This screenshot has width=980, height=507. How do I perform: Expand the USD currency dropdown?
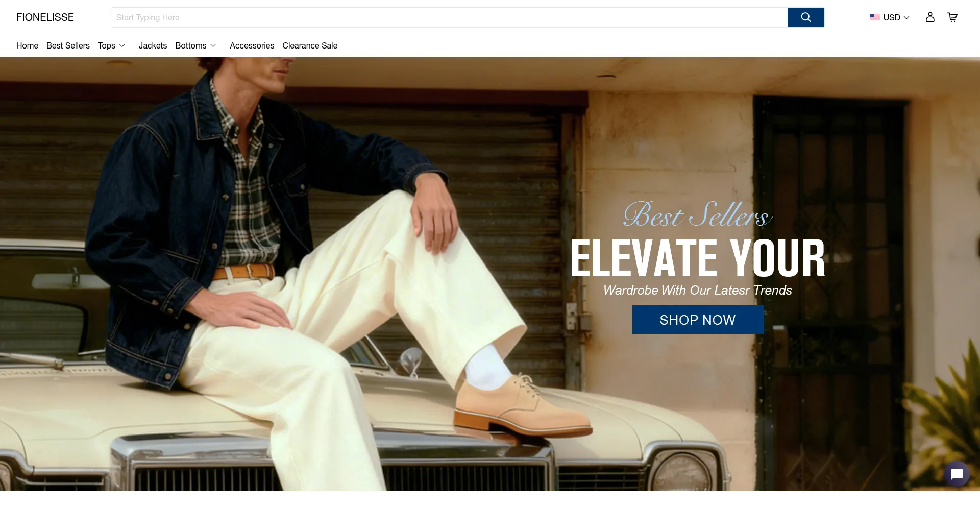[896, 17]
